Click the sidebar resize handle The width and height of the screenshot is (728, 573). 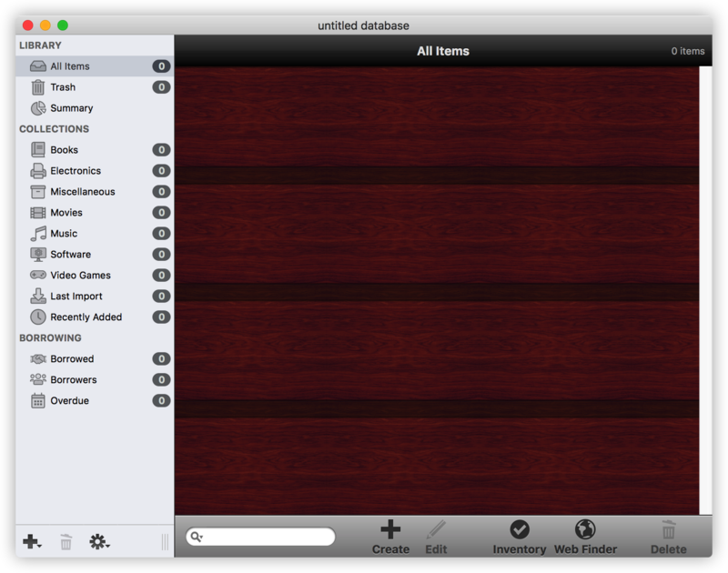pyautogui.click(x=165, y=542)
